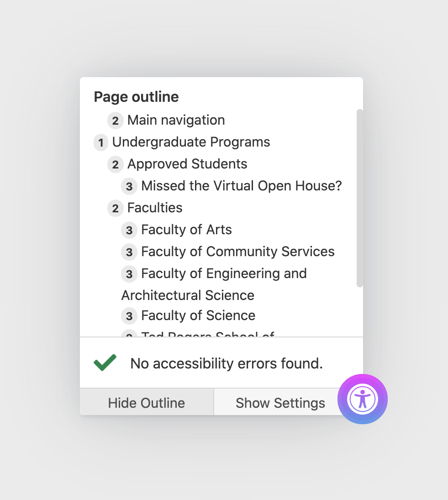Screen dimensions: 448x500
Task: Jump to Main navigation heading
Action: coord(176,120)
